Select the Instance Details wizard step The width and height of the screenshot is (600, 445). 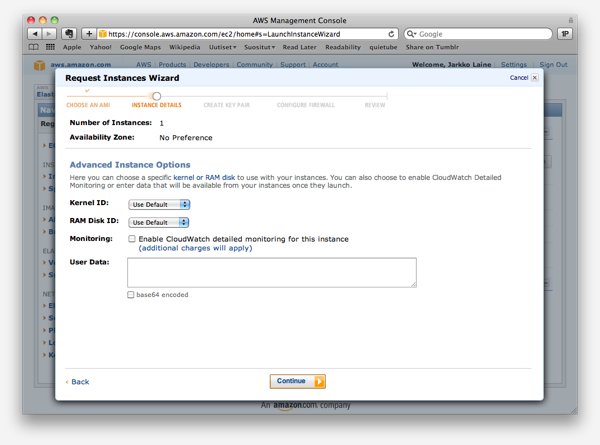(x=156, y=104)
